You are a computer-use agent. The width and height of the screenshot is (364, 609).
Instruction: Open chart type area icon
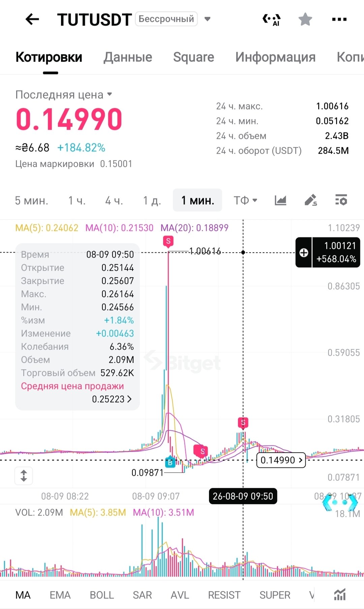[x=280, y=200]
